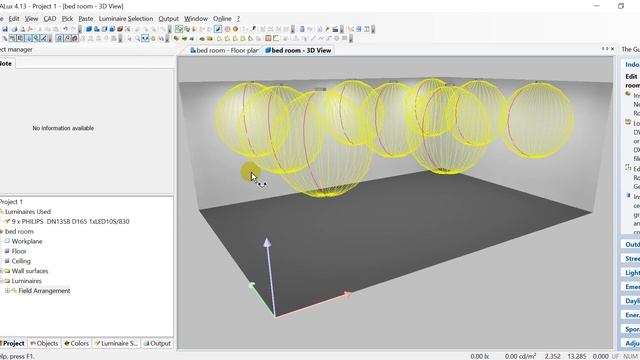Select the bed room - 3D View tab
640x360 pixels.
298,50
